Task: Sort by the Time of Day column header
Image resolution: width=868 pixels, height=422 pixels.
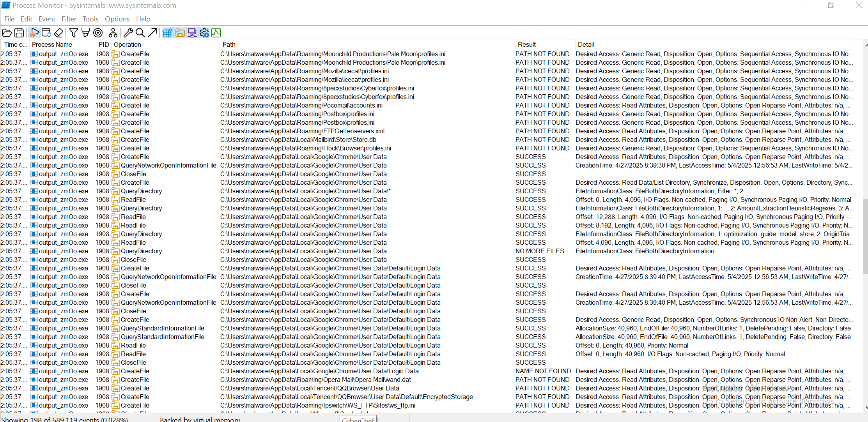Action: point(14,44)
